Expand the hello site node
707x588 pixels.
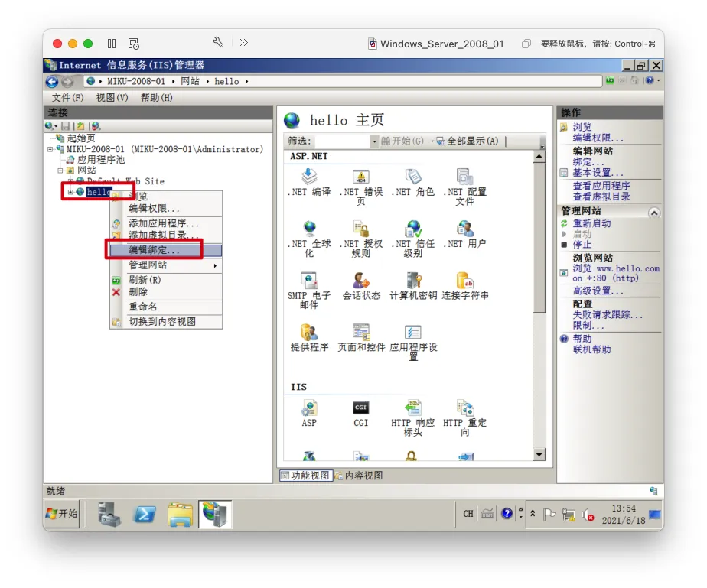point(70,192)
